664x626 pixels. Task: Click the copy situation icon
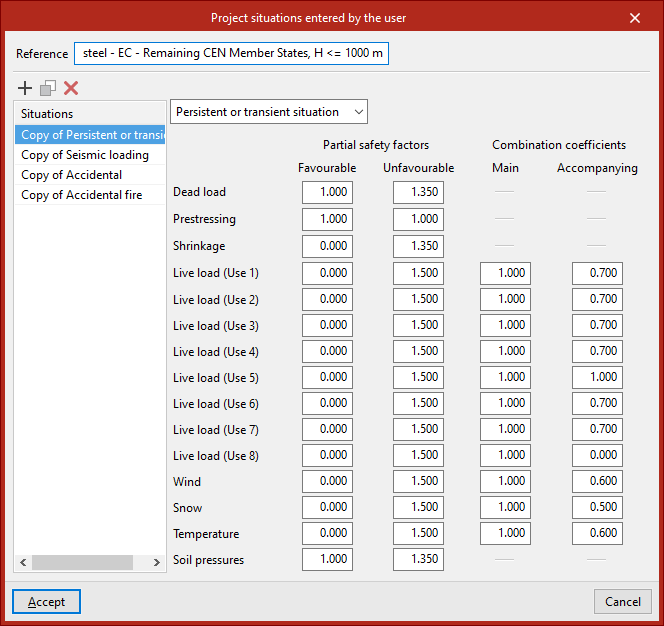[48, 88]
